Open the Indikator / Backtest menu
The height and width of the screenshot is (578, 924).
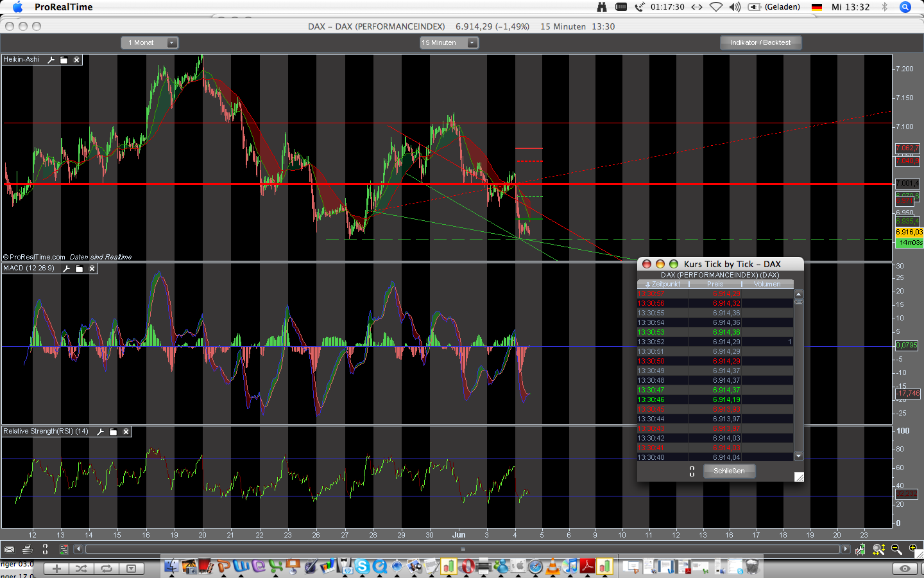coord(760,42)
